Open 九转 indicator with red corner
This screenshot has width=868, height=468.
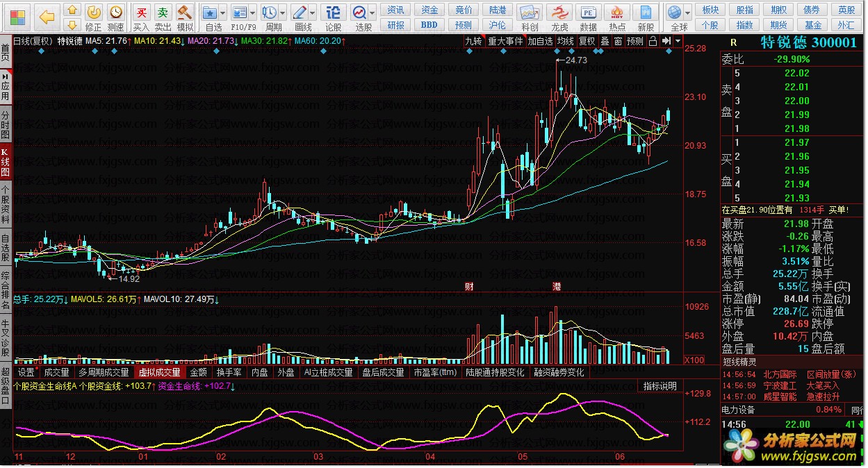(473, 41)
